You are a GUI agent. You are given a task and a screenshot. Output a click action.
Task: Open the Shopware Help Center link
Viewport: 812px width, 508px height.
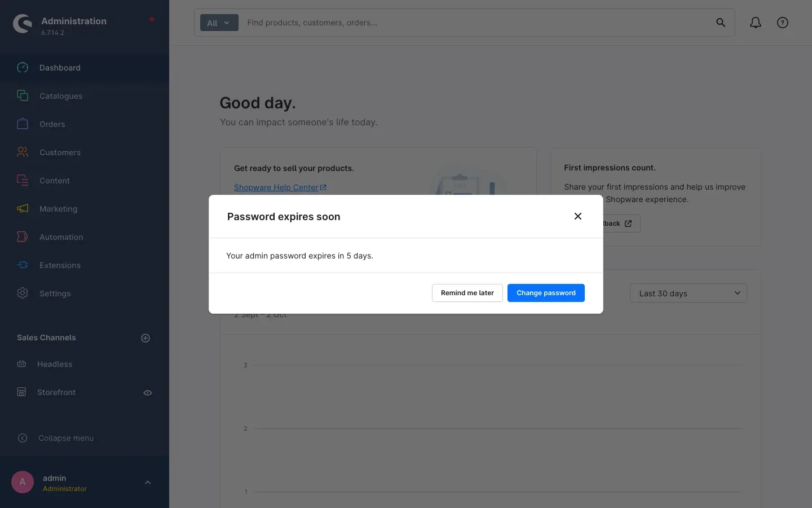point(280,187)
